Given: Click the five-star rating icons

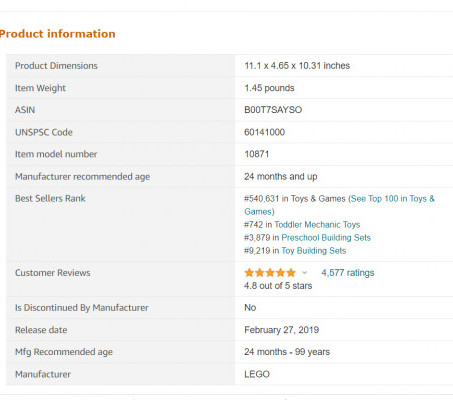Looking at the screenshot, I should [270, 273].
